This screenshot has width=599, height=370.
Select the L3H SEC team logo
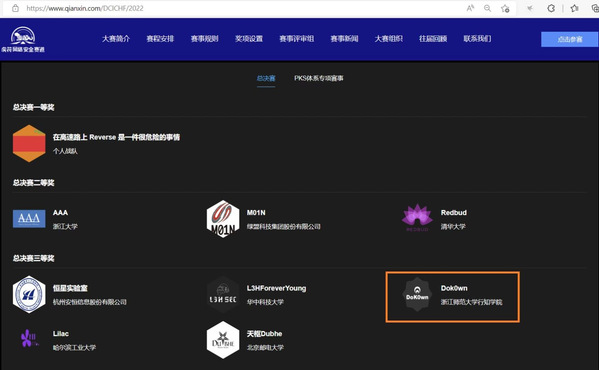pos(223,295)
